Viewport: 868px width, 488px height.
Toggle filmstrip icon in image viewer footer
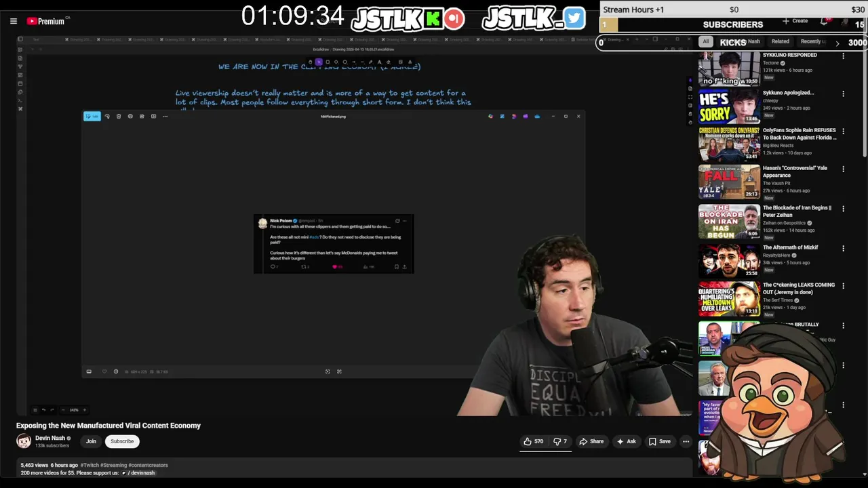[x=89, y=371]
